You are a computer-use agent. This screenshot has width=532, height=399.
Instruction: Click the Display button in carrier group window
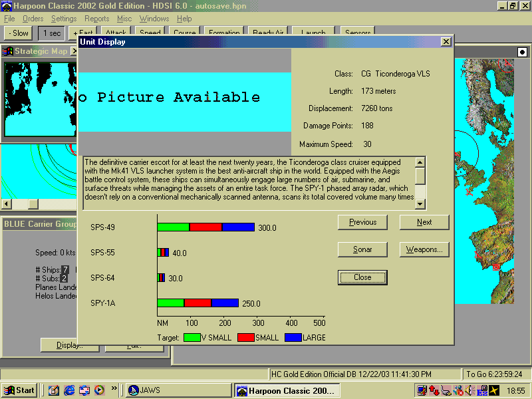tap(70, 345)
